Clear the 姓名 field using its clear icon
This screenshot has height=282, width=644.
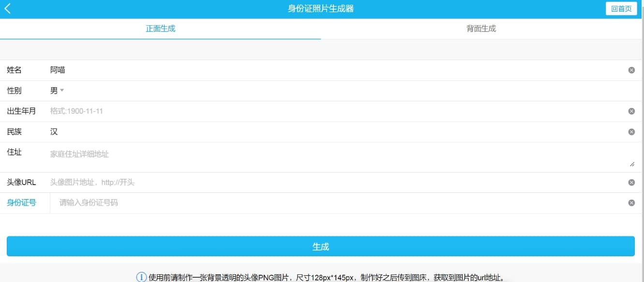[x=631, y=70]
